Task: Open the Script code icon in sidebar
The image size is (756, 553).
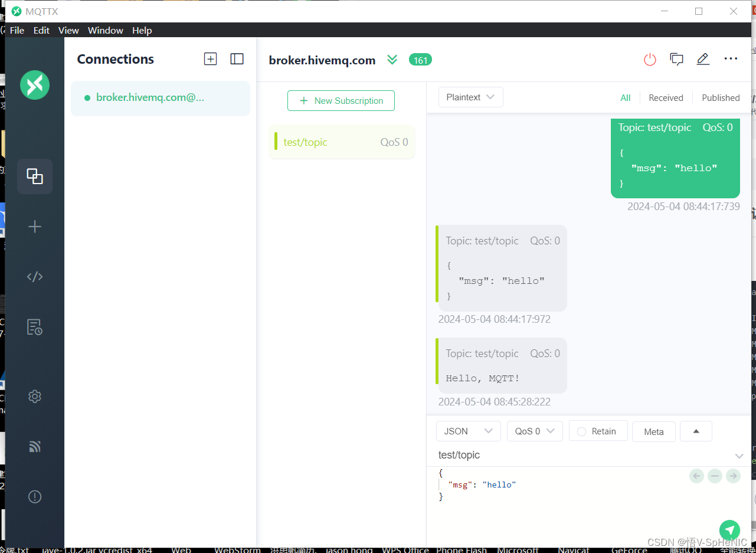Action: pos(35,276)
